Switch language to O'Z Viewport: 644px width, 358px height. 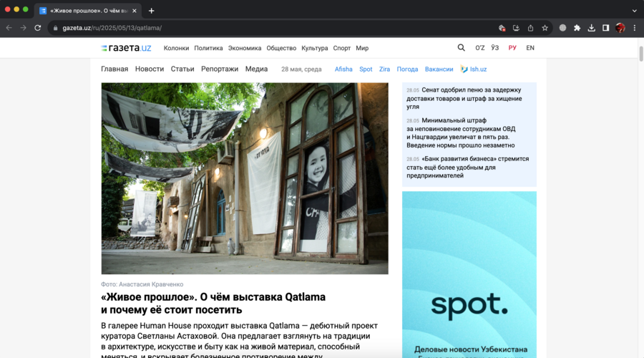point(479,48)
